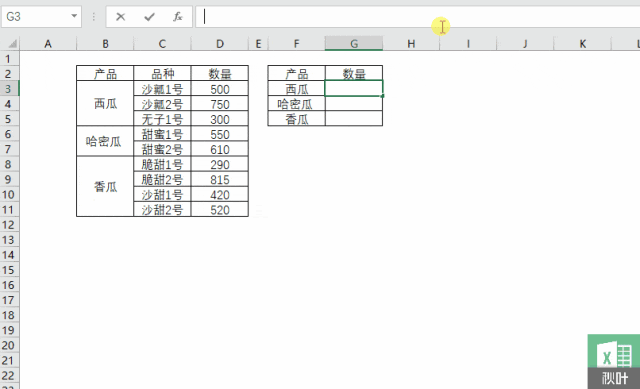
Task: Select the 品种 header cell
Action: (x=162, y=73)
